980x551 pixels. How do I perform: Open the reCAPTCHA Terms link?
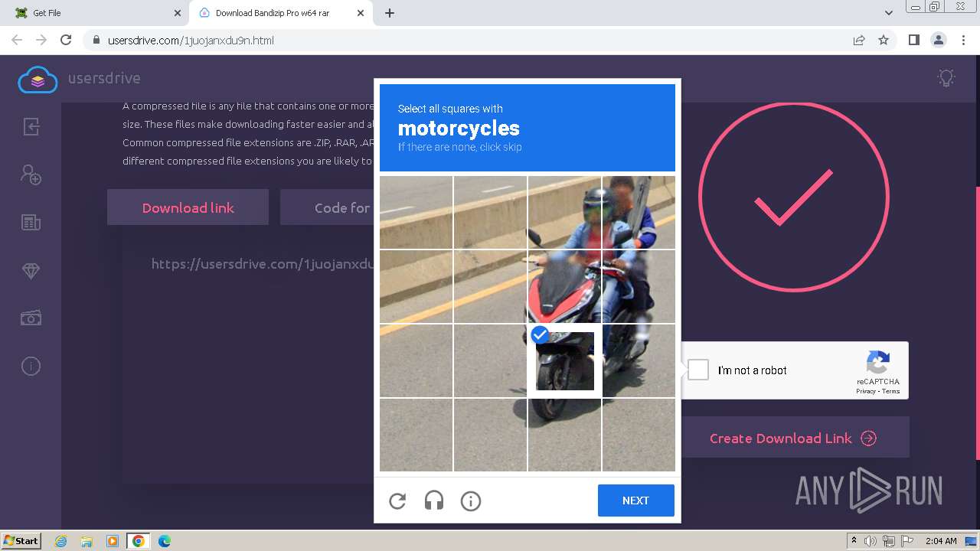tap(891, 391)
